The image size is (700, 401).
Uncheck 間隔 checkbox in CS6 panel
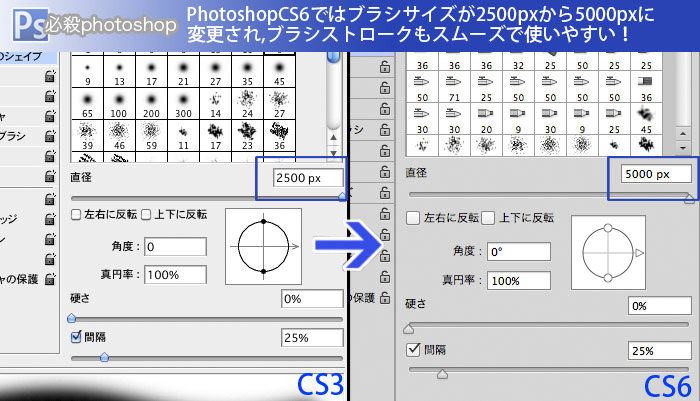pos(413,349)
